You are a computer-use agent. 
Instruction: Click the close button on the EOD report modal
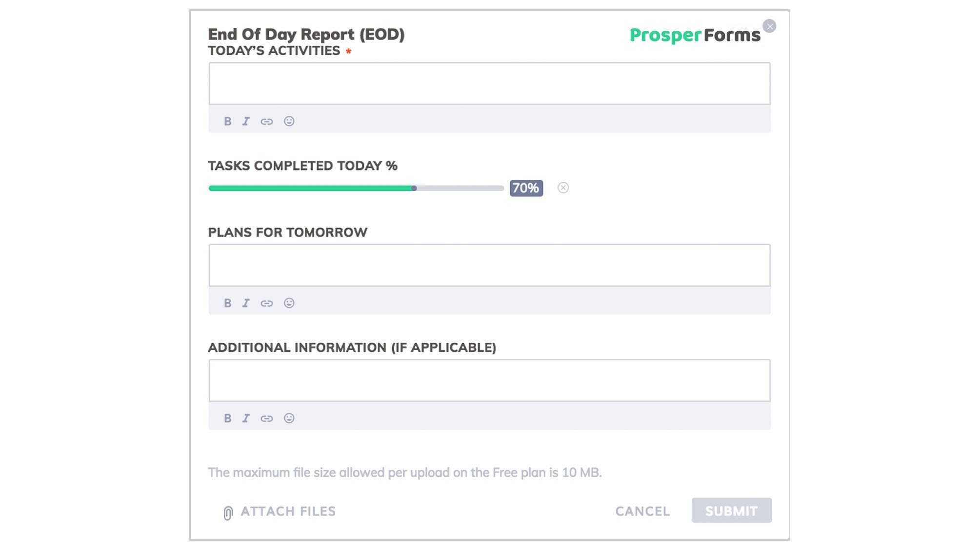point(769,25)
